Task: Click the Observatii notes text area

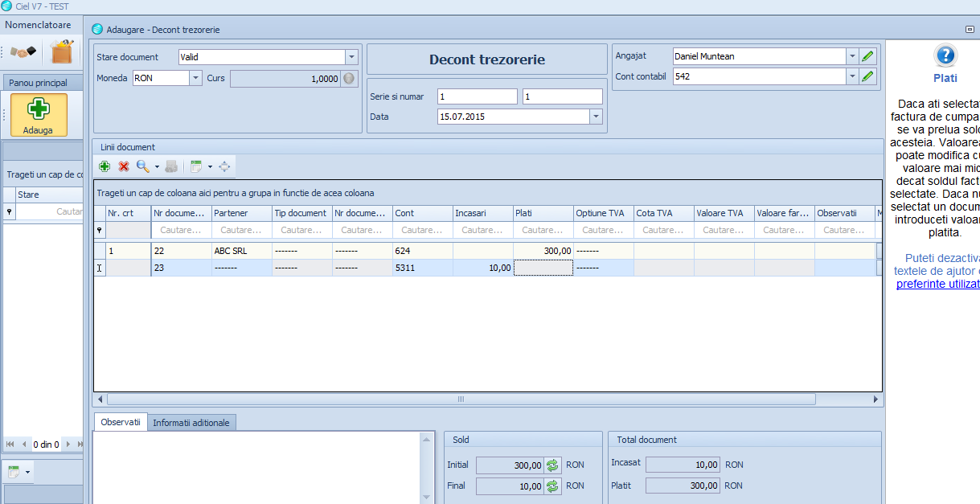Action: tap(258, 468)
